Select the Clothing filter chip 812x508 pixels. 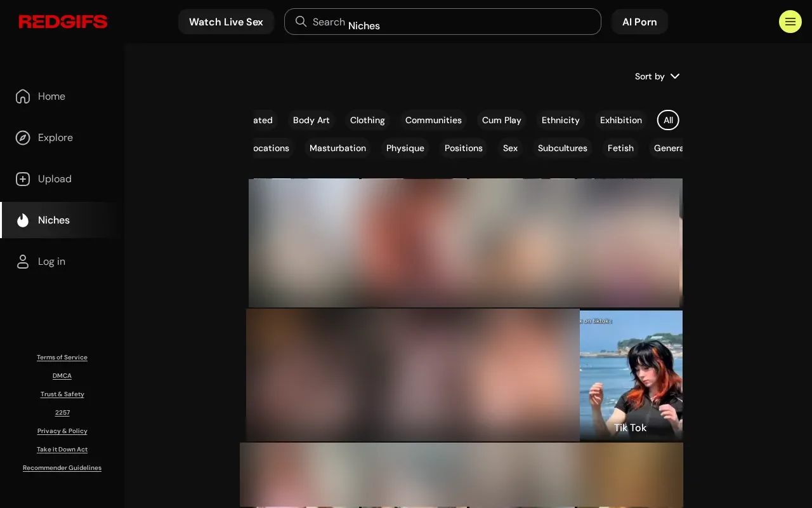click(x=367, y=120)
